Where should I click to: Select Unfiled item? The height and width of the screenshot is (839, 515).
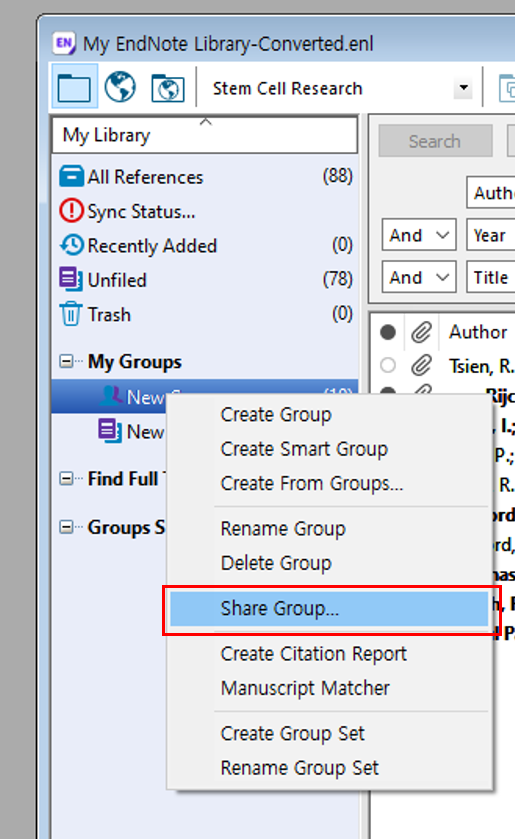pyautogui.click(x=205, y=280)
